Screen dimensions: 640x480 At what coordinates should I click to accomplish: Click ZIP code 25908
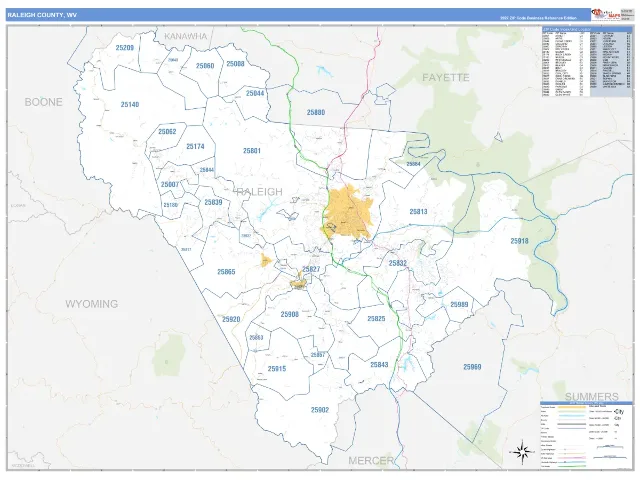pyautogui.click(x=290, y=314)
